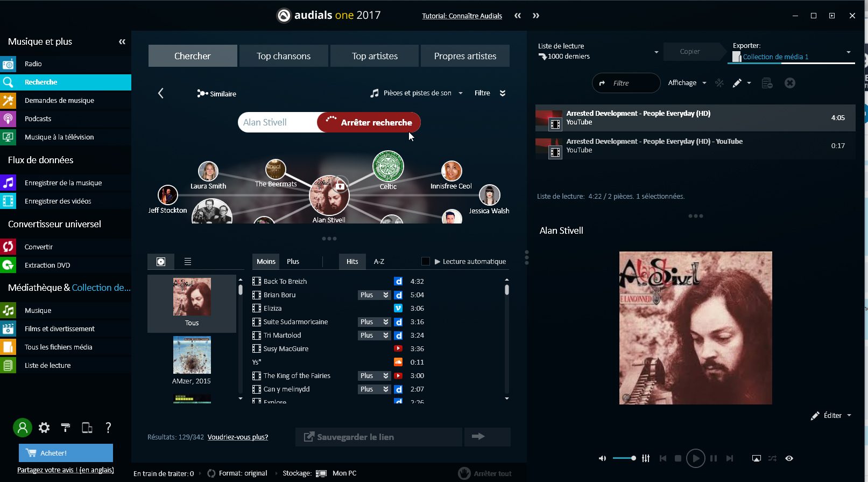This screenshot has height=482, width=868.
Task: Open the Exporter Collection de média dropdown
Action: click(791, 52)
